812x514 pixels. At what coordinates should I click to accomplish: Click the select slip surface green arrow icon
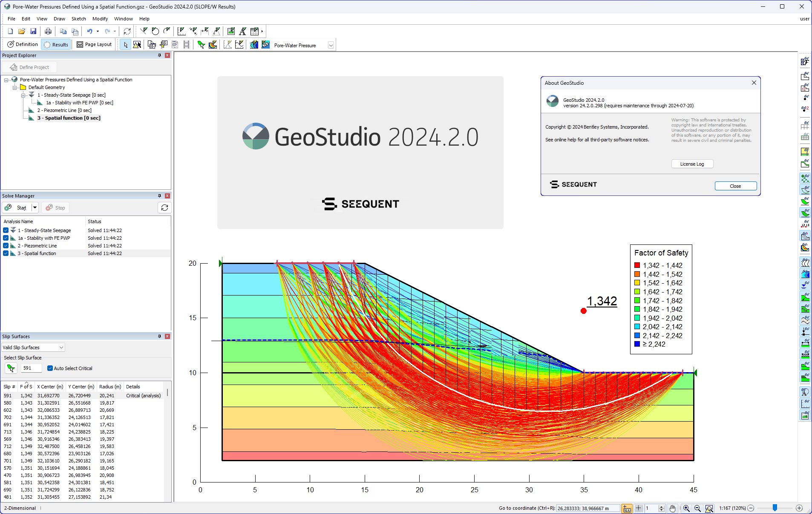pos(11,368)
